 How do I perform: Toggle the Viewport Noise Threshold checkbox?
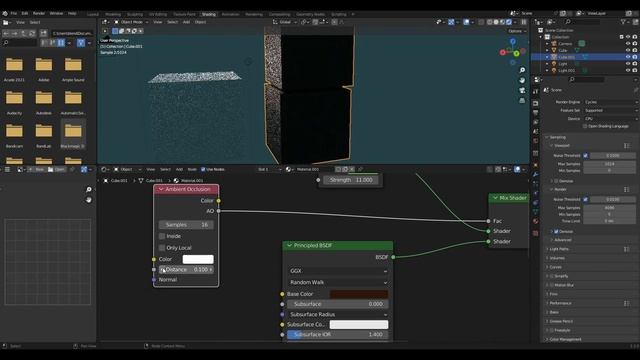coord(586,156)
